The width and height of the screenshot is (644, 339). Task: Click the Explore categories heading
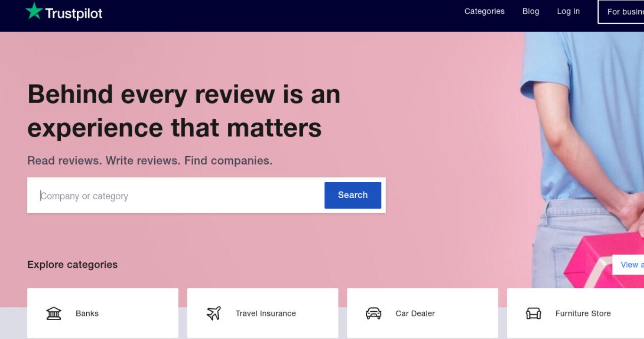[x=73, y=265]
